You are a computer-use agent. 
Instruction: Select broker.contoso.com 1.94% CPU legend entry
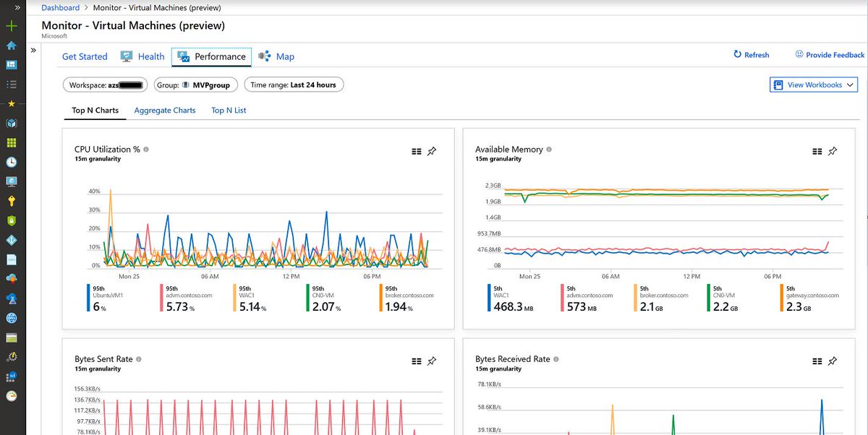(405, 298)
